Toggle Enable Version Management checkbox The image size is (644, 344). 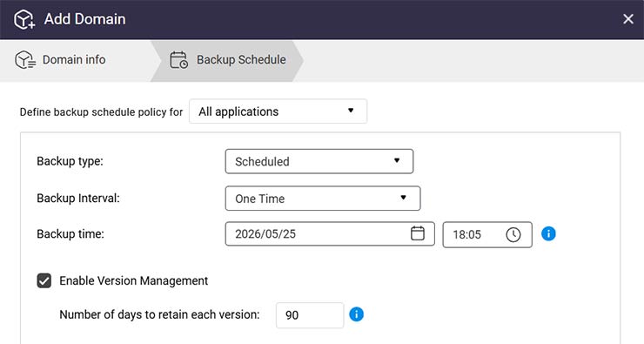pos(44,280)
